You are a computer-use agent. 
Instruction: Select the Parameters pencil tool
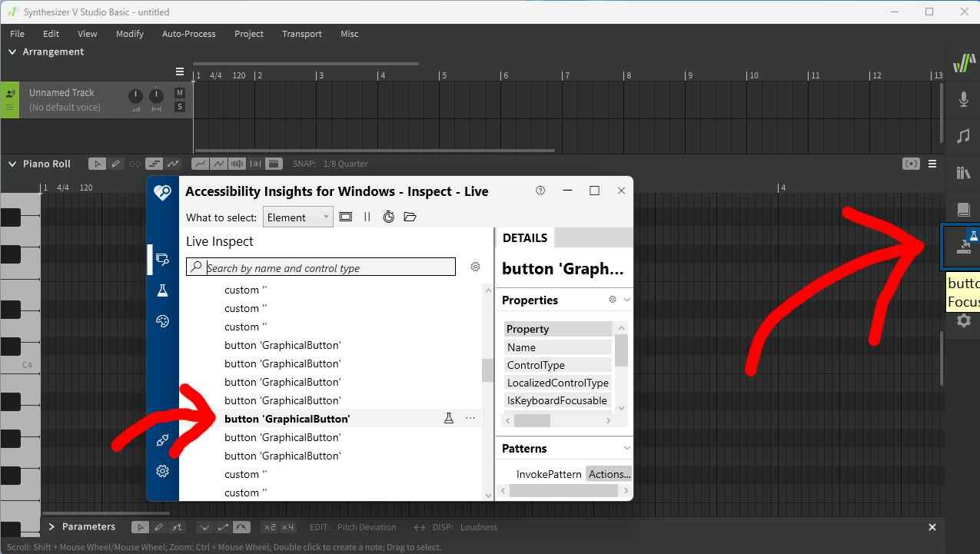click(x=158, y=527)
